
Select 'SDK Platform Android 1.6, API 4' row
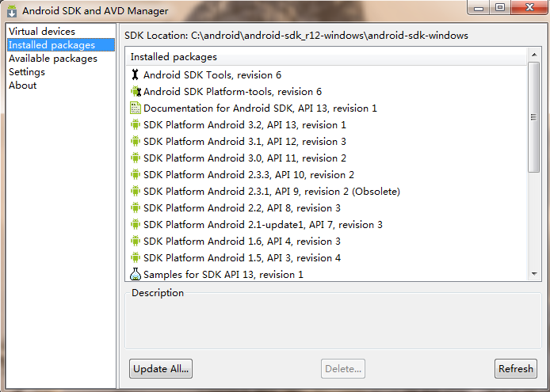click(327, 242)
